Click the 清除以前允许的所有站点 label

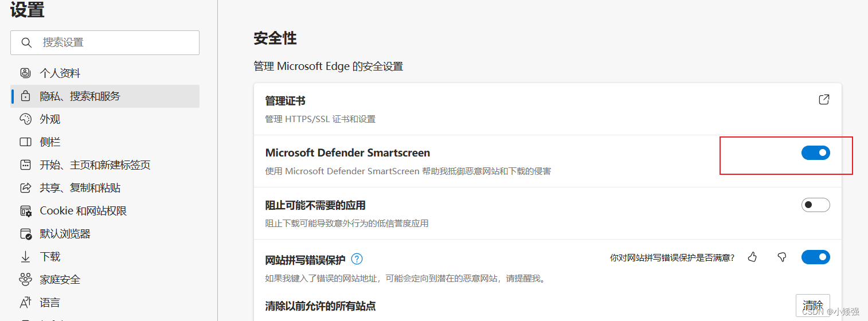point(320,306)
